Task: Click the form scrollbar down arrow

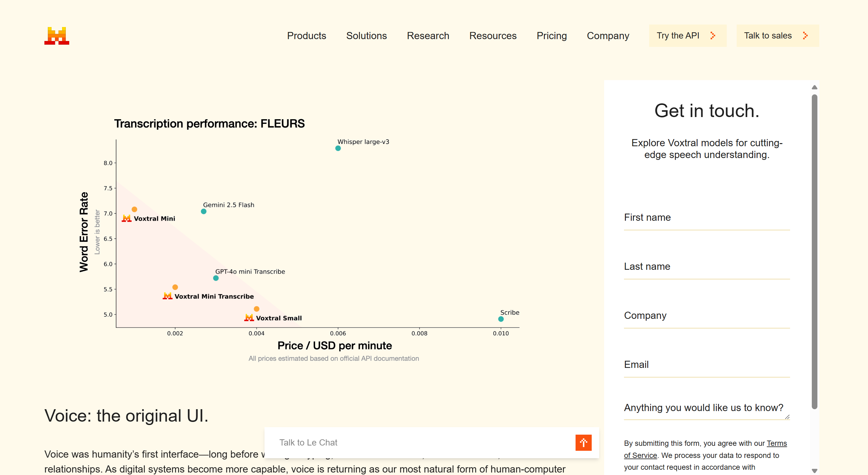Action: 814,471
